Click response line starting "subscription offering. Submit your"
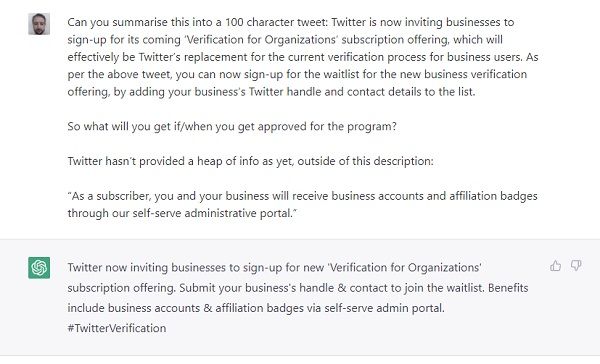This screenshot has height=364, width=600. pyautogui.click(x=298, y=288)
